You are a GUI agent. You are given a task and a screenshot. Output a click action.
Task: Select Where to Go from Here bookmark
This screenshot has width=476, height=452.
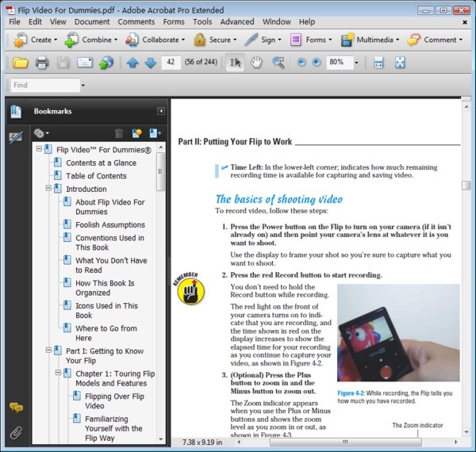(106, 333)
